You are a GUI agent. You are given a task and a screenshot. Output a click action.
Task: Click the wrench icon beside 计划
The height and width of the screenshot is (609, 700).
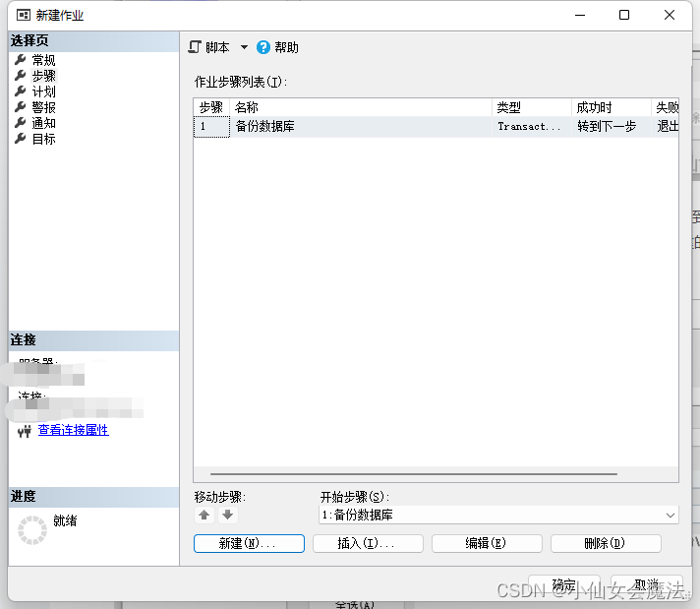[20, 91]
